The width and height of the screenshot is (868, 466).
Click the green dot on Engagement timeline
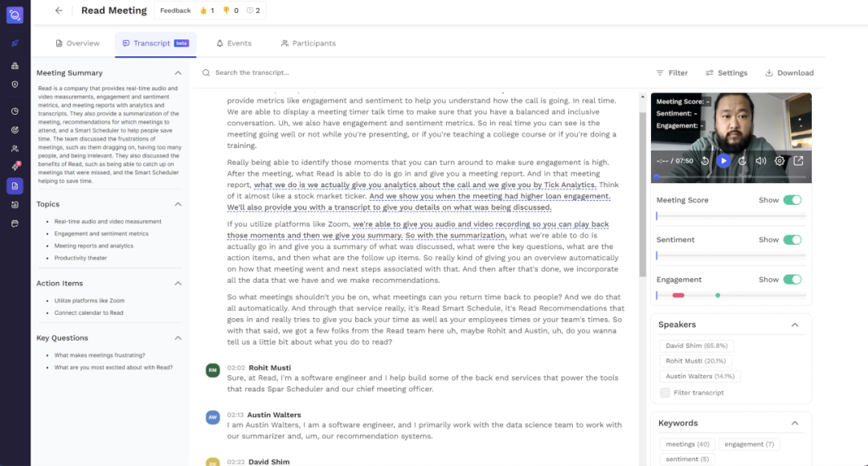pos(718,296)
